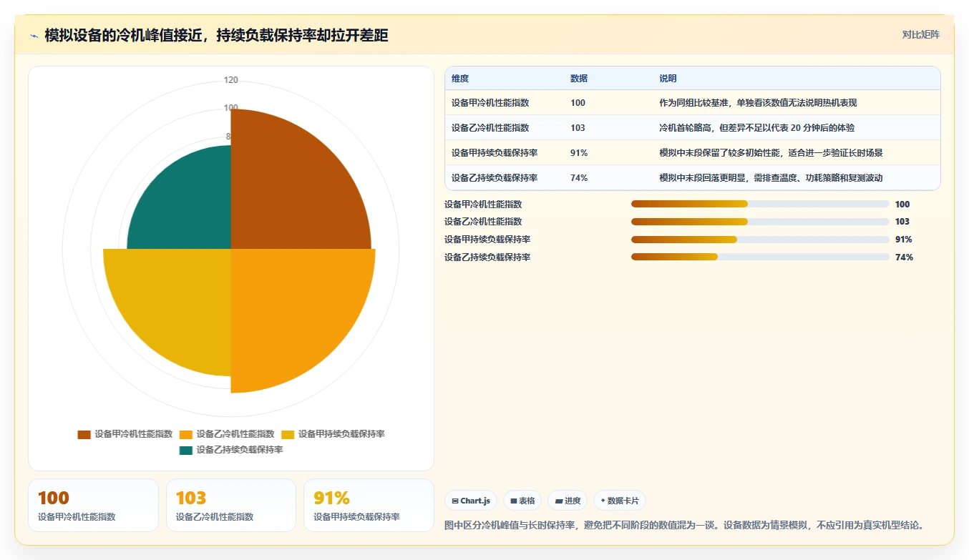The width and height of the screenshot is (969, 560).
Task: Click the 说明 column header
Action: [x=668, y=79]
